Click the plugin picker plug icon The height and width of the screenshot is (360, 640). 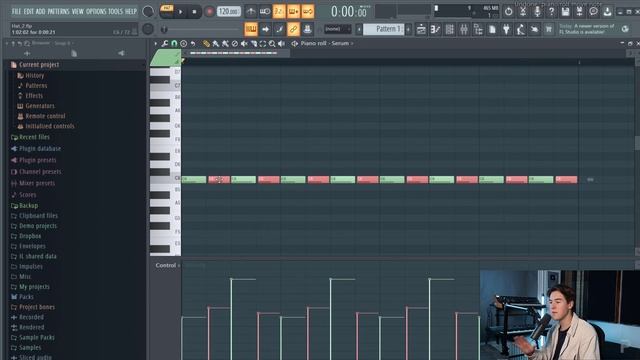point(506,29)
